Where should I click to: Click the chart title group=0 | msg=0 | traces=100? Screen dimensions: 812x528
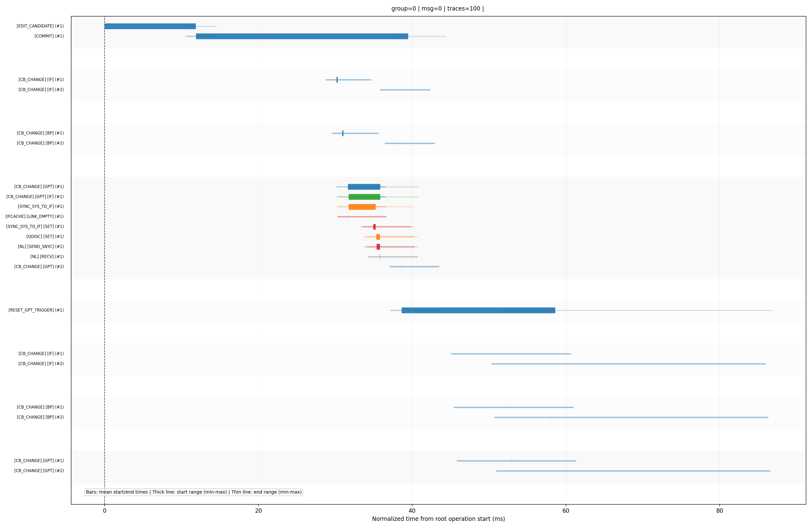point(437,9)
